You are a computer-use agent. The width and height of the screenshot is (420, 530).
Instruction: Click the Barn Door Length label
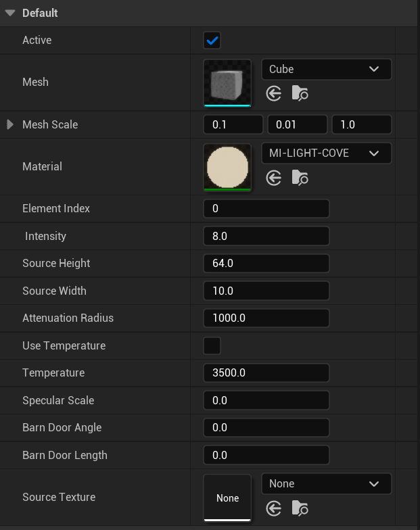pyautogui.click(x=65, y=456)
